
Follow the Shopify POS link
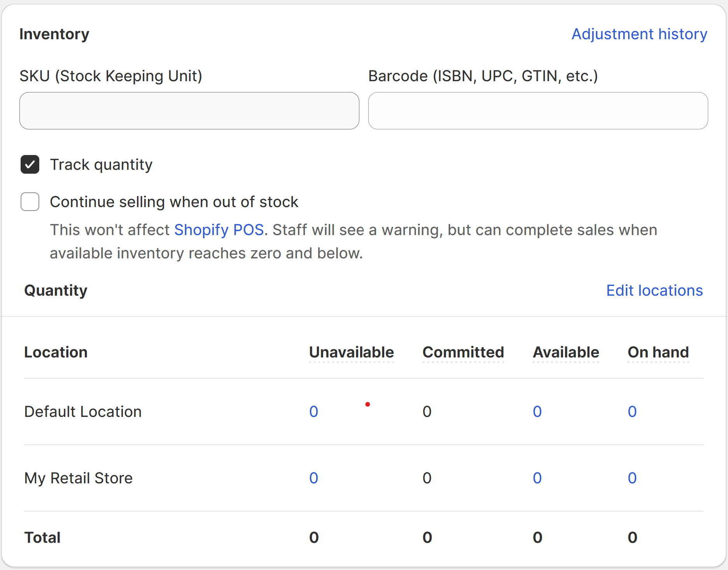pos(219,230)
